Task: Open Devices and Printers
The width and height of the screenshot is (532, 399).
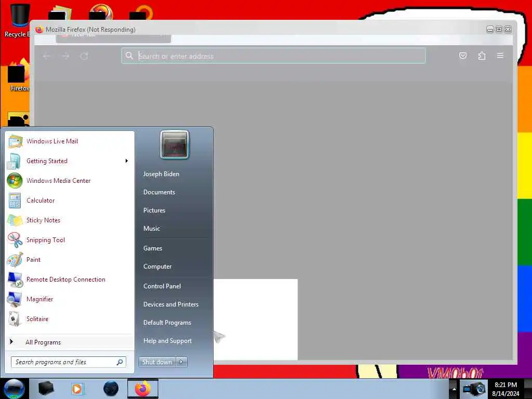Action: tap(171, 304)
